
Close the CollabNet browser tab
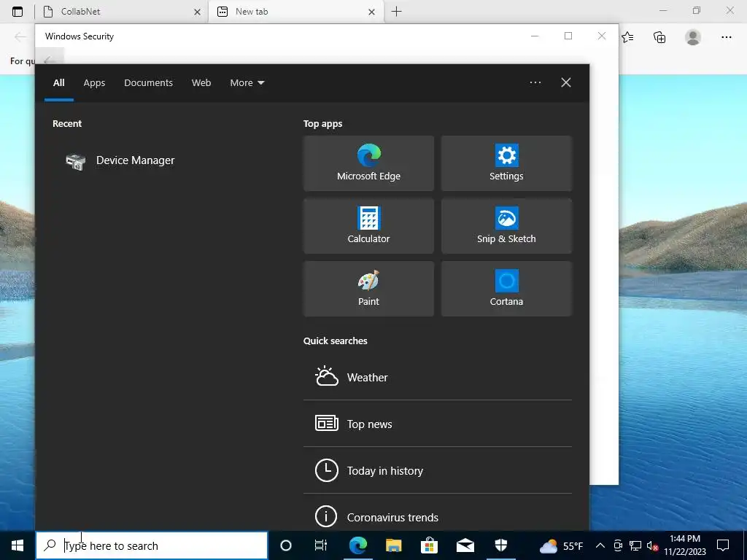(197, 12)
